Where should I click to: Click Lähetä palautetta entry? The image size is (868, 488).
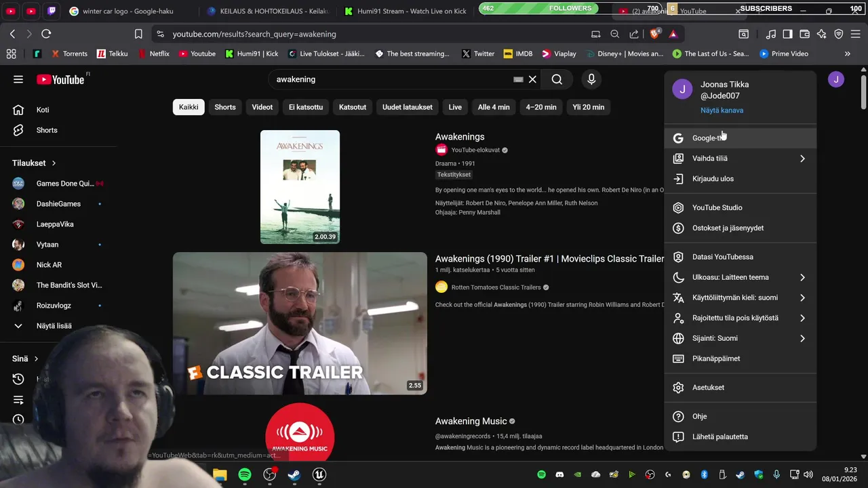pos(741,437)
